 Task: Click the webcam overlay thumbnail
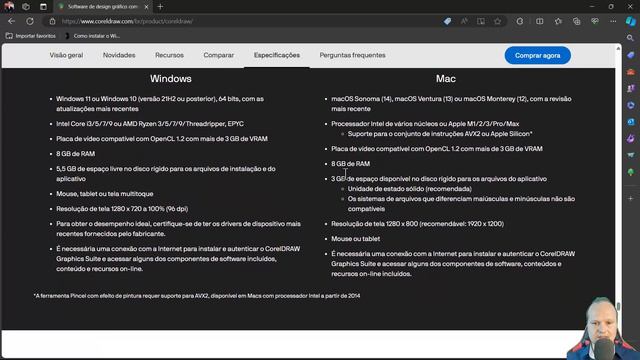coord(603,329)
